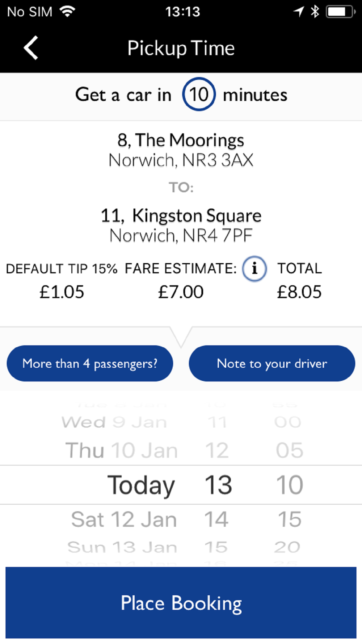The image size is (362, 644).
Task: Tap the Bluetooth status icon
Action: pyautogui.click(x=315, y=12)
